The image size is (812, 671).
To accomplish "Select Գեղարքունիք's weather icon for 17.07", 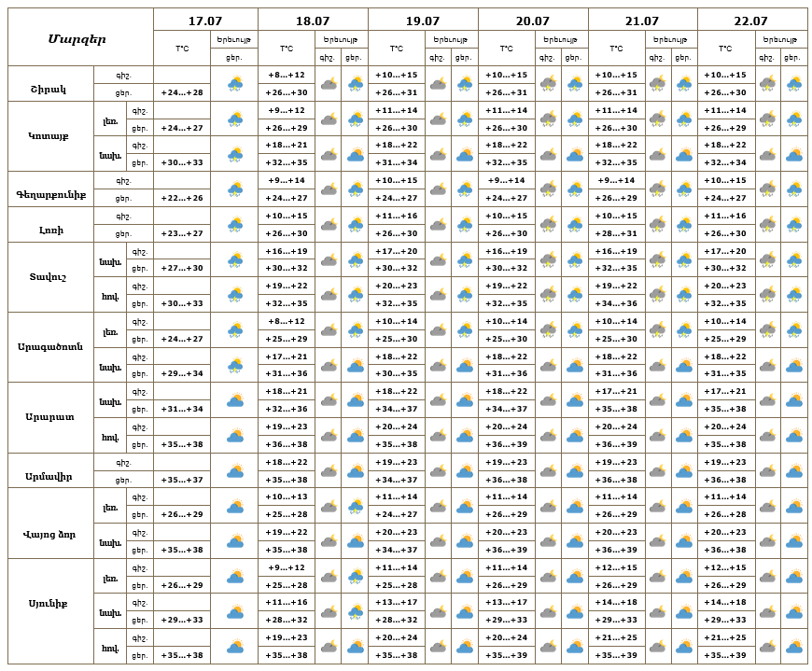I will [x=234, y=189].
